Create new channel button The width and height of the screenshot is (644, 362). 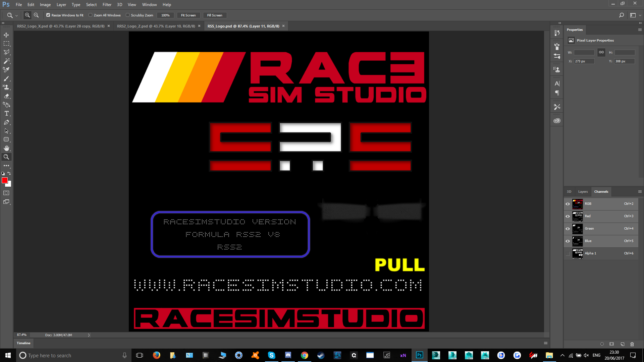coord(623,344)
